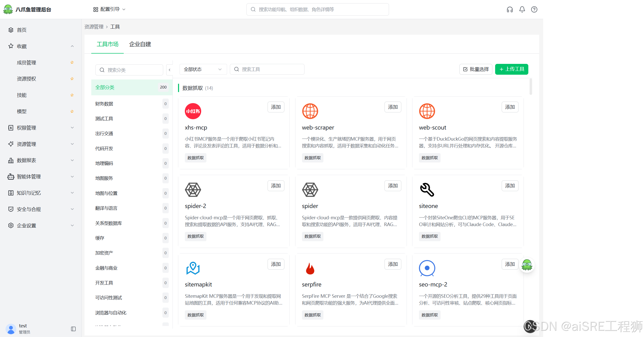Open the 配置引导 dropdown
The image size is (644, 337).
pyautogui.click(x=109, y=9)
